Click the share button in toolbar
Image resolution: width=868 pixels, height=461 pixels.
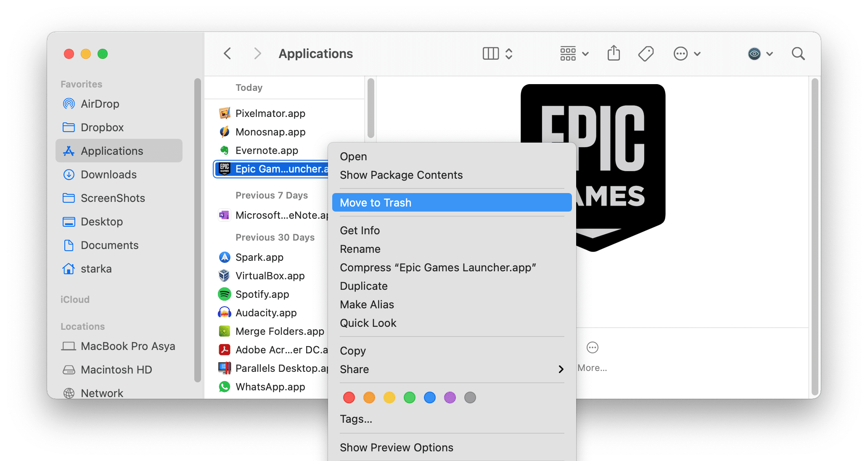pyautogui.click(x=611, y=53)
